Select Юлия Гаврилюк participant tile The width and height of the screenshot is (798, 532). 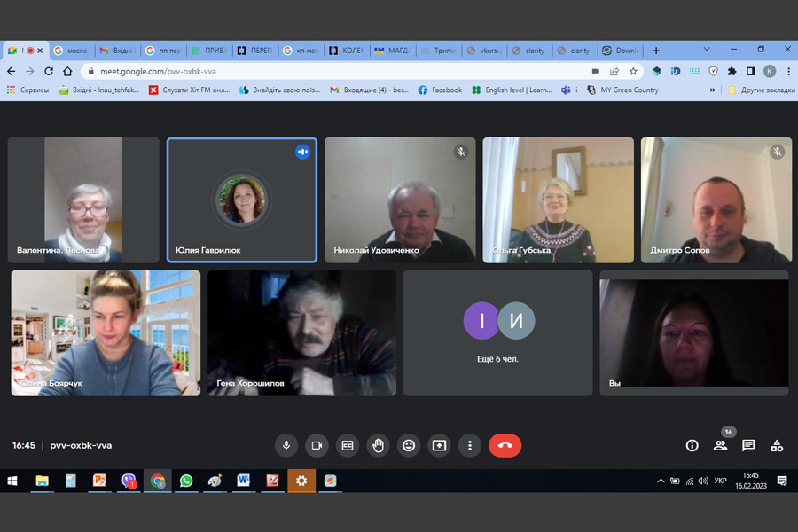coord(242,200)
